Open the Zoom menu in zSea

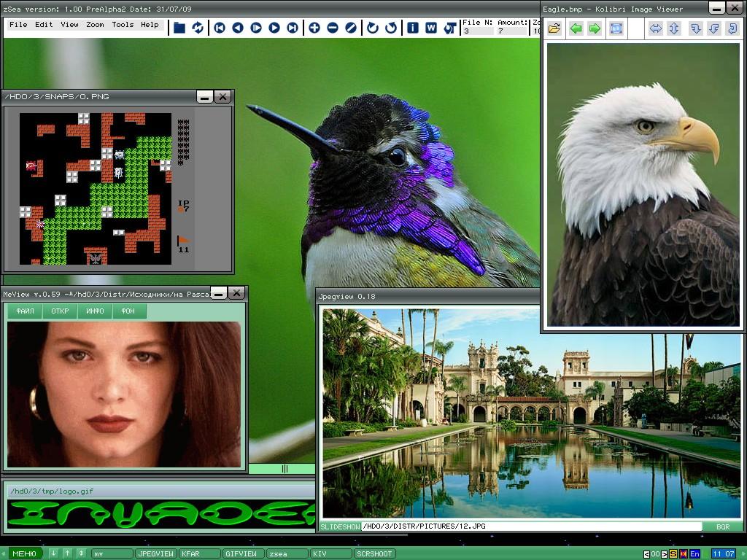coord(95,25)
